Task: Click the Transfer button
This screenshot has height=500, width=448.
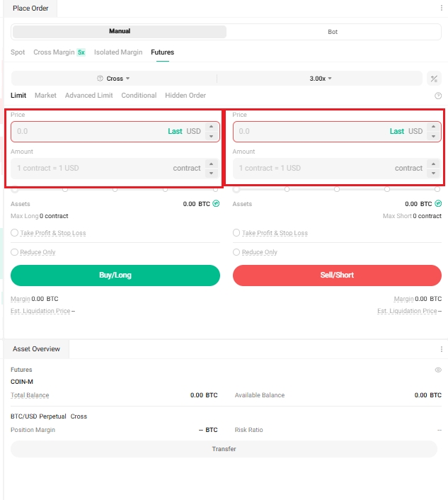Action: 224,449
